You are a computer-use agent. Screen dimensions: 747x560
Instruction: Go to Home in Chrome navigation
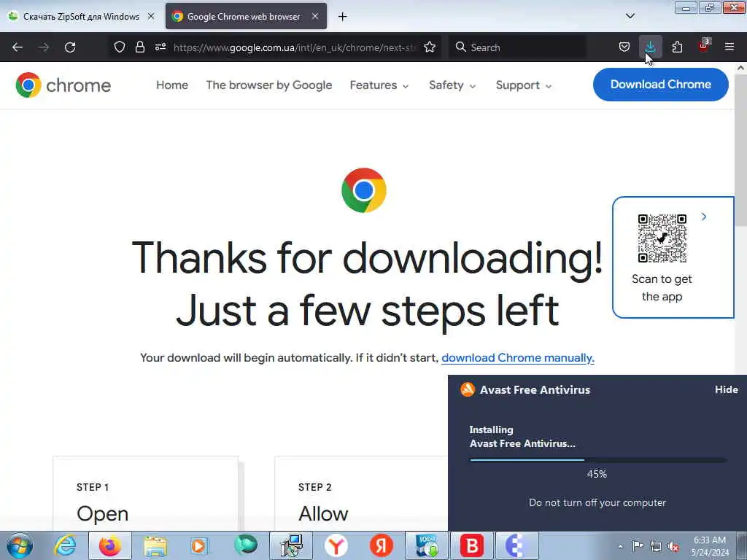point(172,85)
